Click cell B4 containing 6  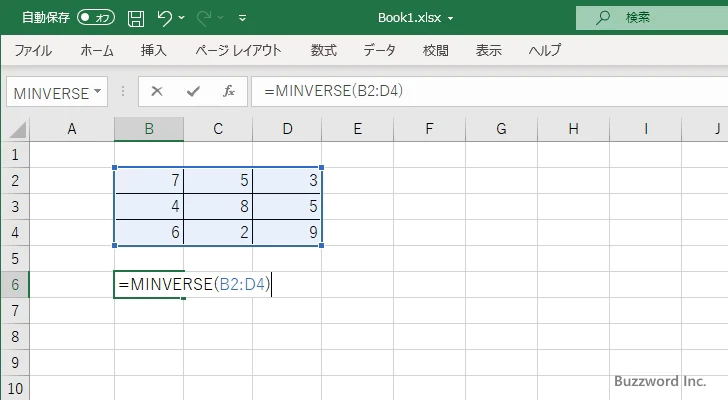click(149, 232)
